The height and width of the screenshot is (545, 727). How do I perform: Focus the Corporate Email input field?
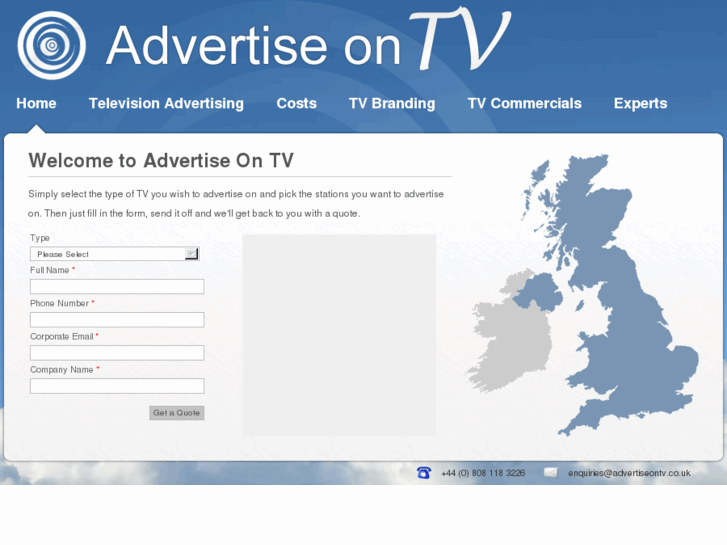117,353
